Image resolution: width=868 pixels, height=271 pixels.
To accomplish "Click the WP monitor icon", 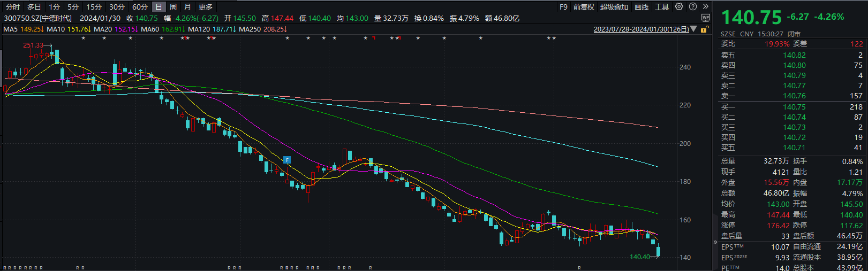I will [705, 18].
